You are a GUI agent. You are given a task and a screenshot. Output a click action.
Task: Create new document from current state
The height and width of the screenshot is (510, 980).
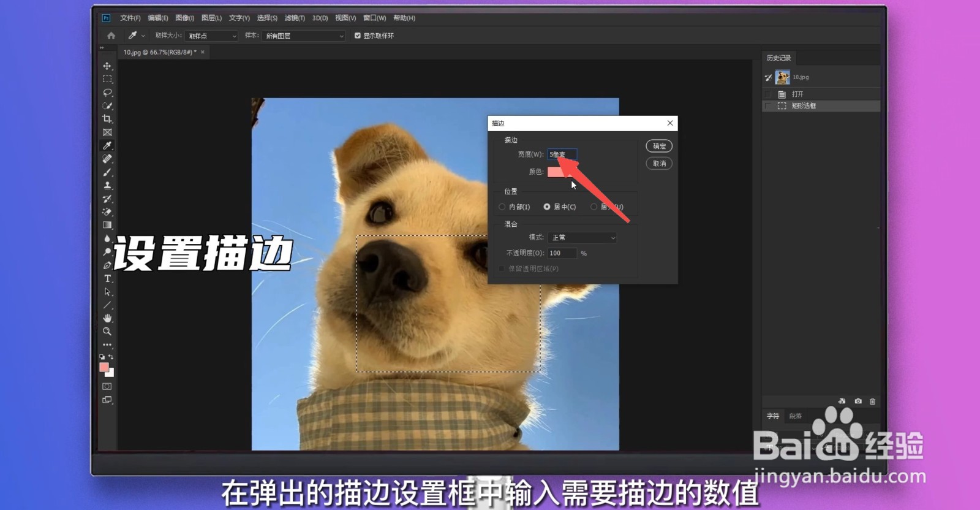tap(842, 402)
